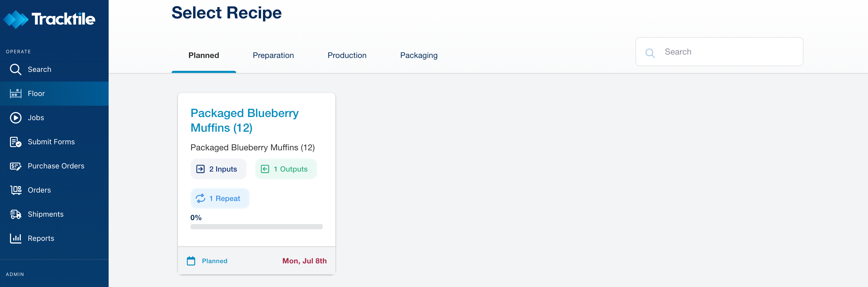Switch to the Production tab
Screen dimensions: 868x287
pos(347,55)
